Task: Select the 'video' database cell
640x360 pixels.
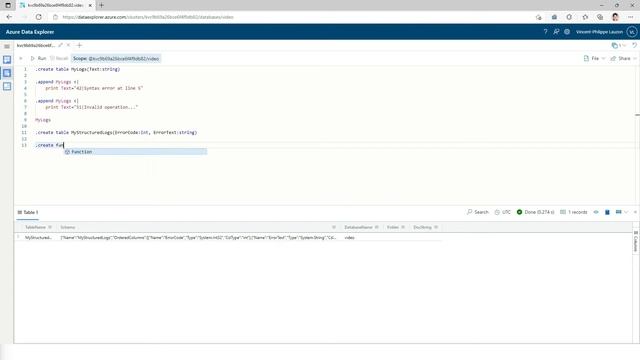Action: coord(349,238)
